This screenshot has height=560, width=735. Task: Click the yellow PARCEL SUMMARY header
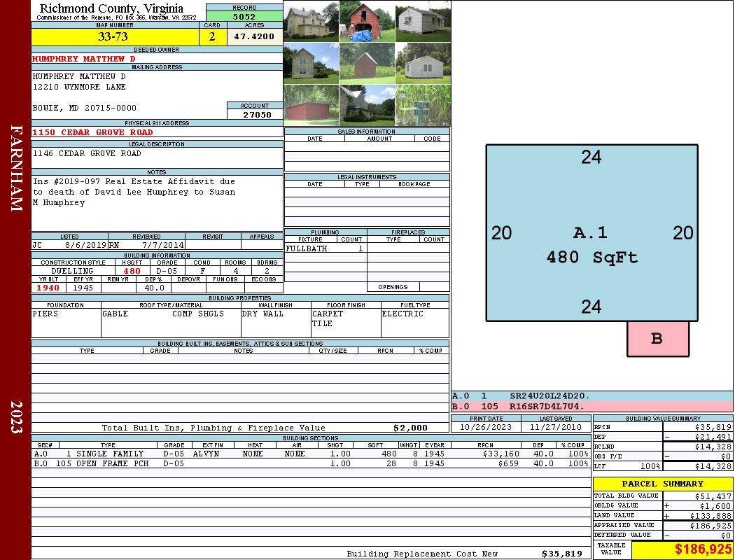663,484
